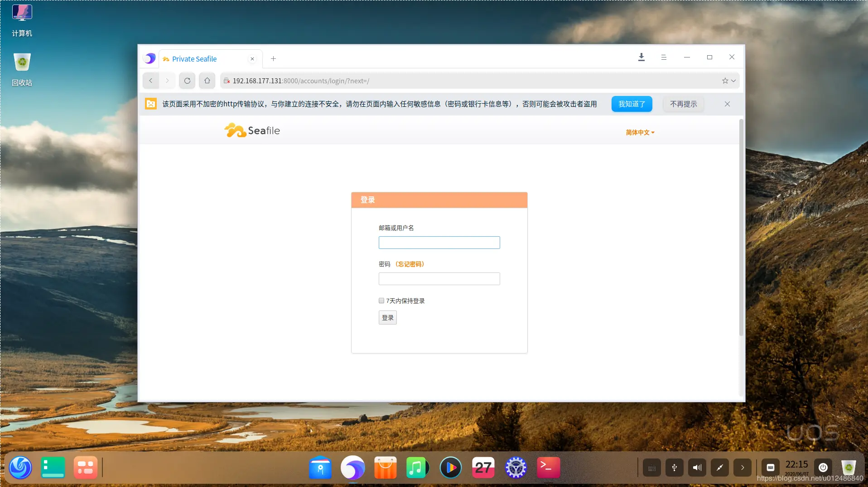This screenshot has width=868, height=487.
Task: Expand hidden tray icons with the arrow
Action: point(742,468)
